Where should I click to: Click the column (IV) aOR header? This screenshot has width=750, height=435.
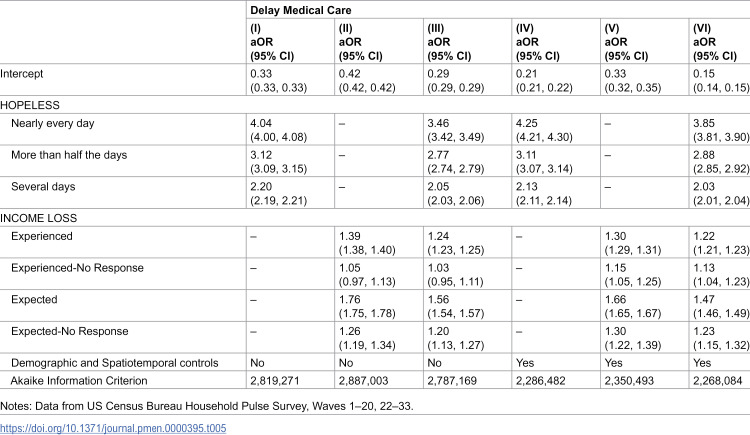tap(538, 42)
